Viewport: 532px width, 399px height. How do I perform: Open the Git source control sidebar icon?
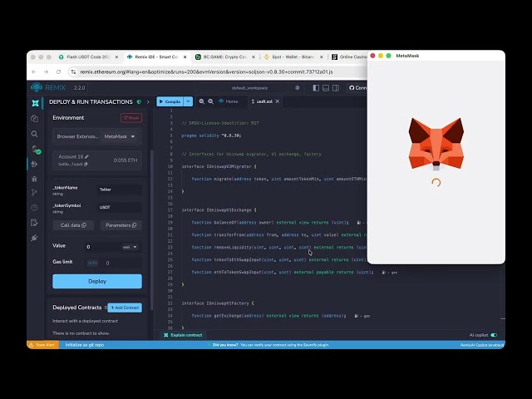(x=34, y=193)
